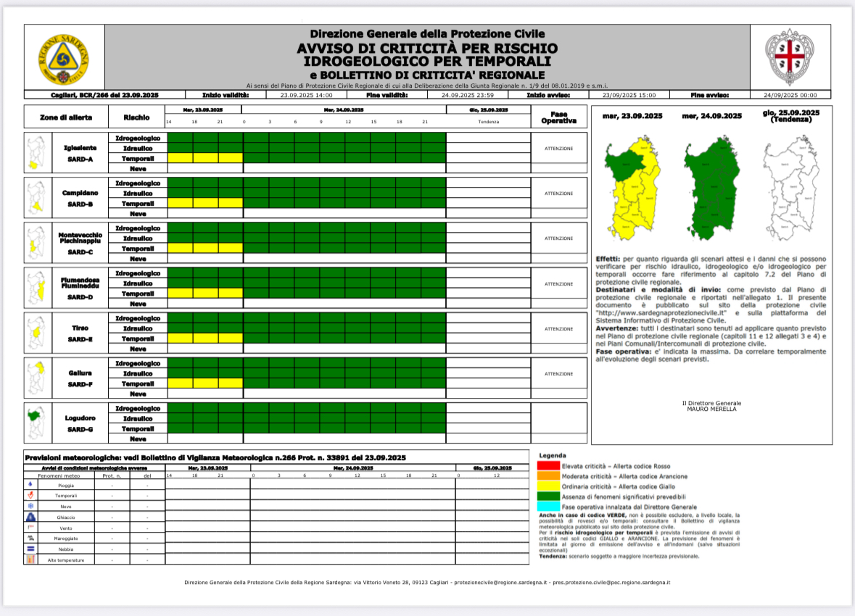Screen dimensions: 855x616
Task: Click the cyan Fase operativa legend swatch
Action: (x=548, y=507)
